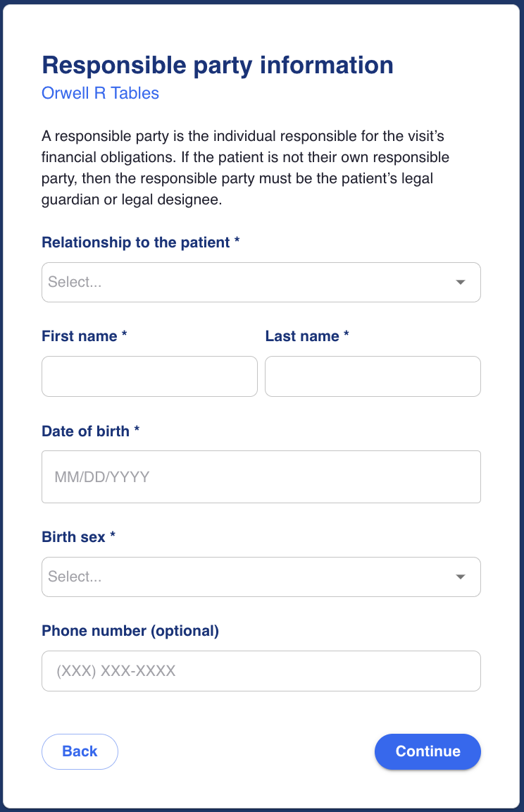Click the "Phone number (optional)" label
Image resolution: width=524 pixels, height=812 pixels.
130,631
